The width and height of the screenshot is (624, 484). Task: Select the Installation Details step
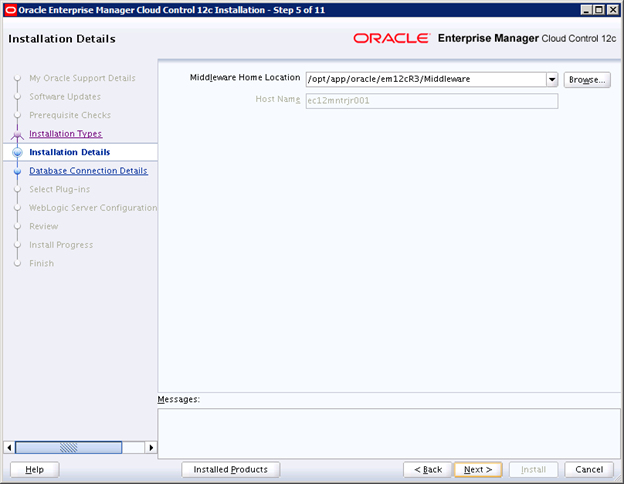pyautogui.click(x=69, y=152)
